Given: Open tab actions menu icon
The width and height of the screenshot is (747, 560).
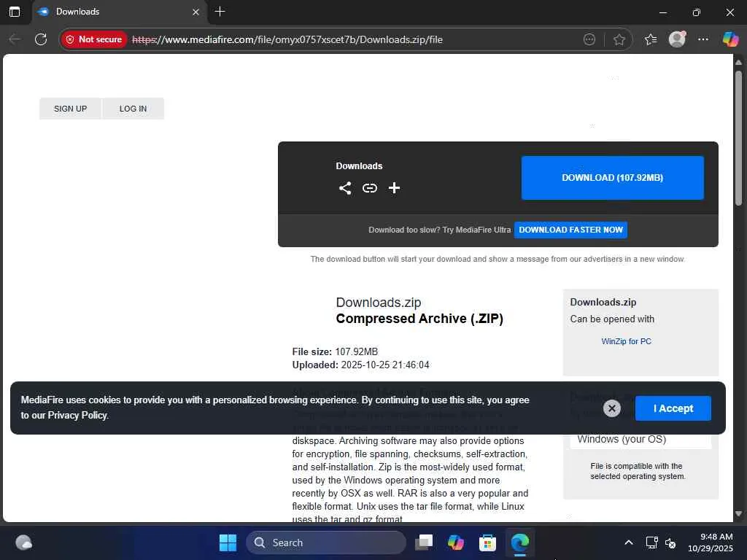Looking at the screenshot, I should (x=15, y=12).
